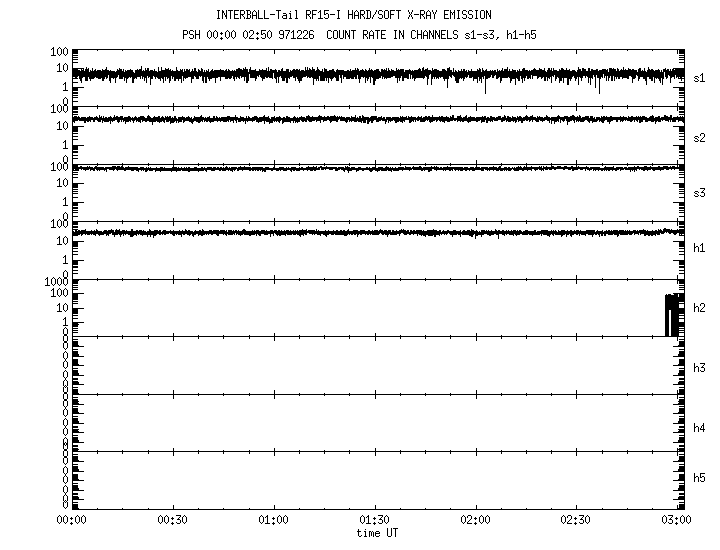Click the 00:30 time axis tick label
Screen dimensions: 720x550
(x=172, y=521)
